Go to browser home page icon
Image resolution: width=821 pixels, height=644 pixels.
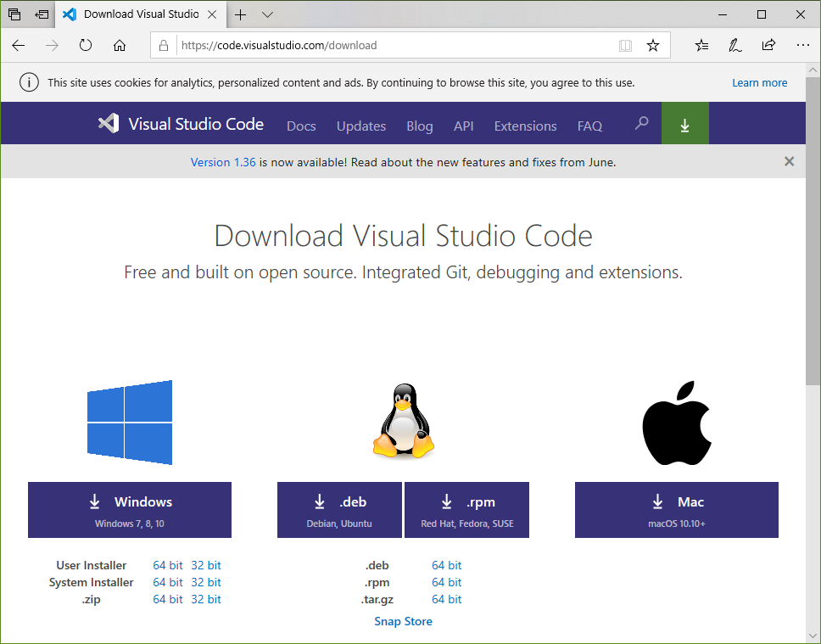120,46
